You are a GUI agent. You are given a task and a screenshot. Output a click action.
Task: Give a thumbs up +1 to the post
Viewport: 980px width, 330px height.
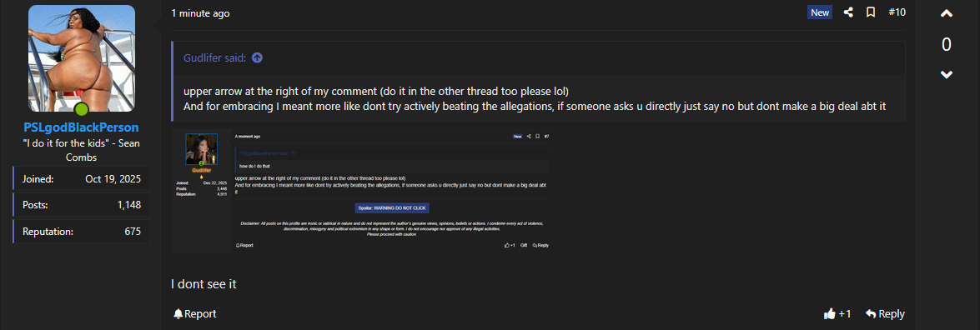(x=837, y=313)
